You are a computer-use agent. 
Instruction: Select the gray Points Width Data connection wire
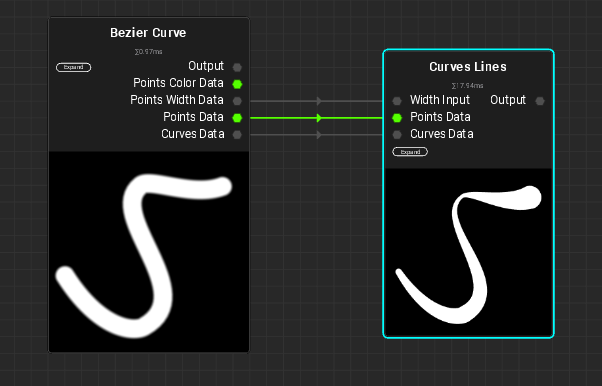[x=317, y=101]
